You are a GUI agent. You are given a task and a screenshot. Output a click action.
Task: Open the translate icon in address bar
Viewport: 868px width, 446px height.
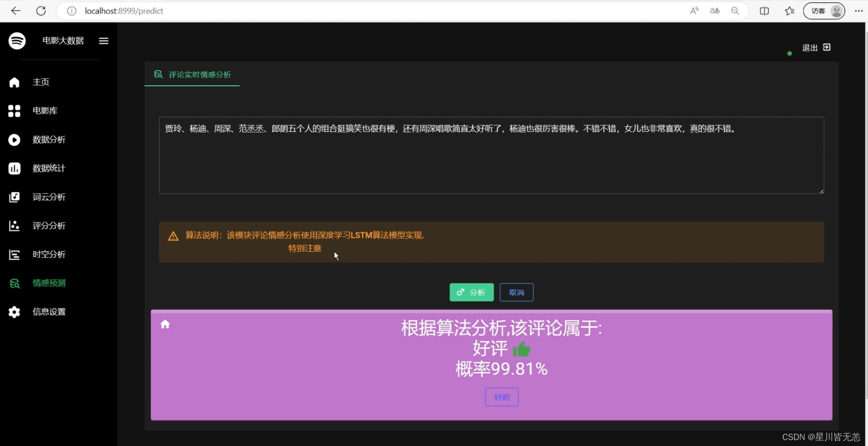pyautogui.click(x=715, y=11)
